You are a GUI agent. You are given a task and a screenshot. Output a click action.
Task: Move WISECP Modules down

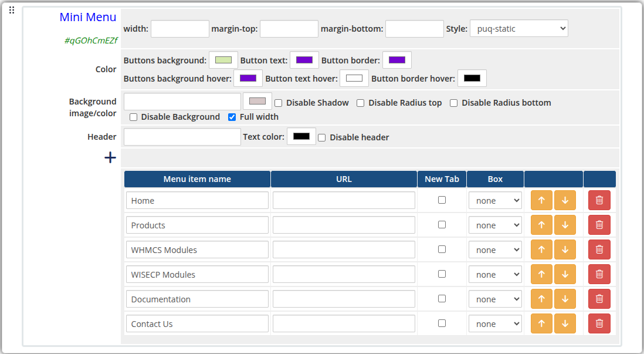(565, 274)
